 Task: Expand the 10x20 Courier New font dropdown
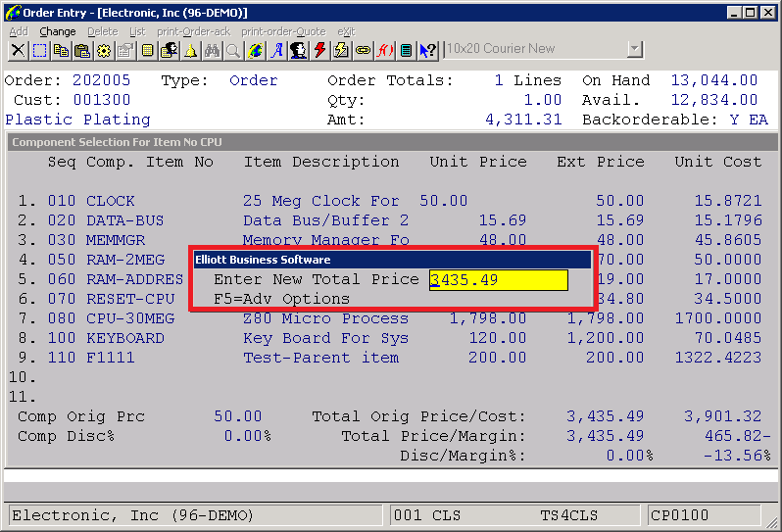634,49
